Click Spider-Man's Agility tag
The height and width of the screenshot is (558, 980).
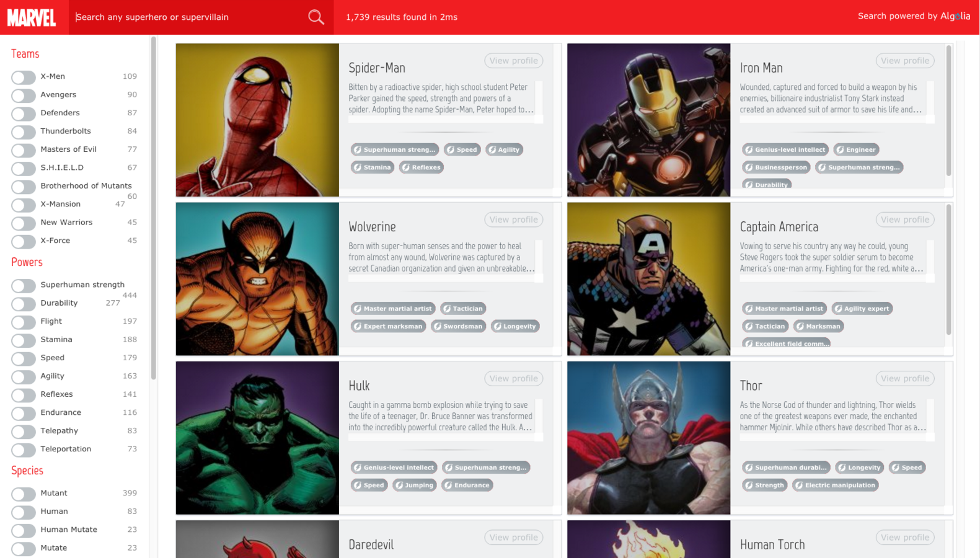click(x=505, y=149)
